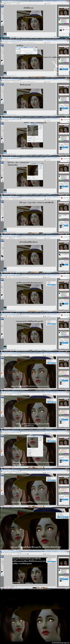The image size is (70, 644).
Task: Click OK in the Gaussian Blur dialog
Action: click(41, 166)
